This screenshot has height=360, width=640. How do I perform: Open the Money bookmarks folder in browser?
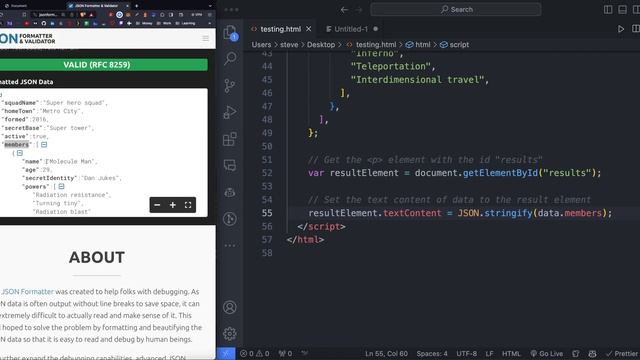tap(145, 23)
